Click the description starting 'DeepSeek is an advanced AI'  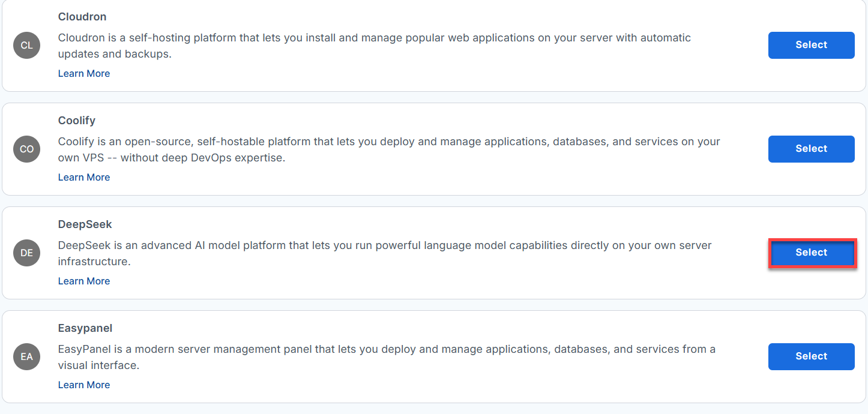[x=385, y=253]
